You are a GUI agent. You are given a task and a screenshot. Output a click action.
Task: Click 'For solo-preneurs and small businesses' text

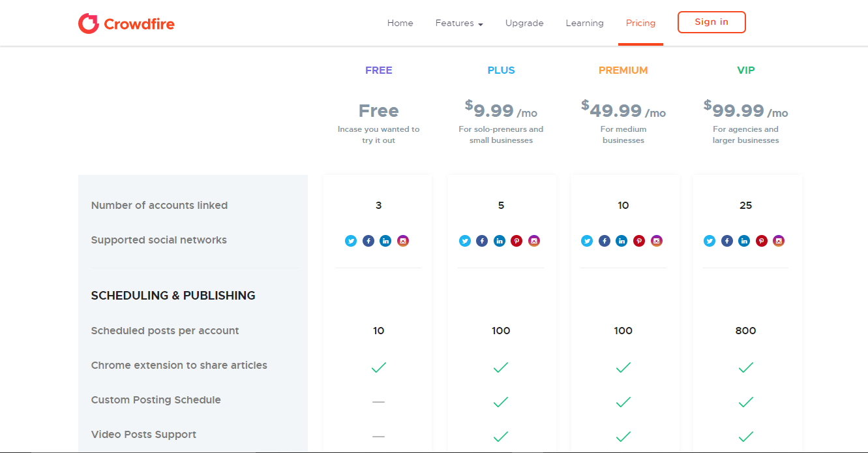[x=501, y=134]
